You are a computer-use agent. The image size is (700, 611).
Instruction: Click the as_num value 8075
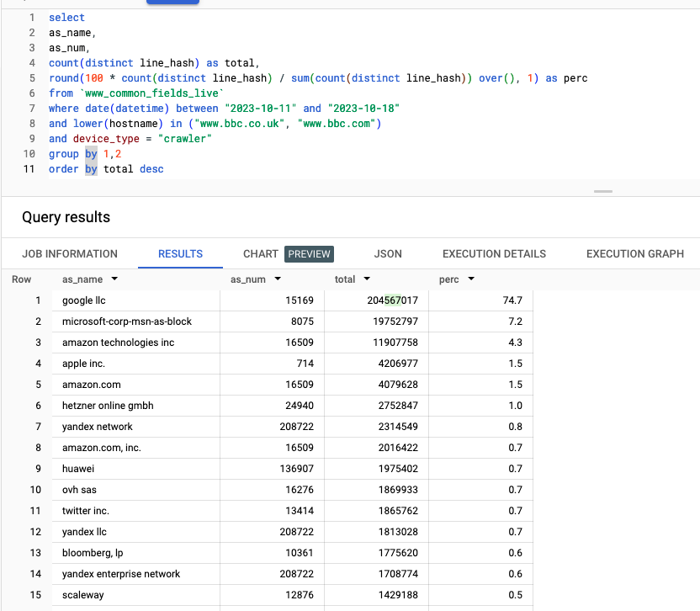(302, 321)
